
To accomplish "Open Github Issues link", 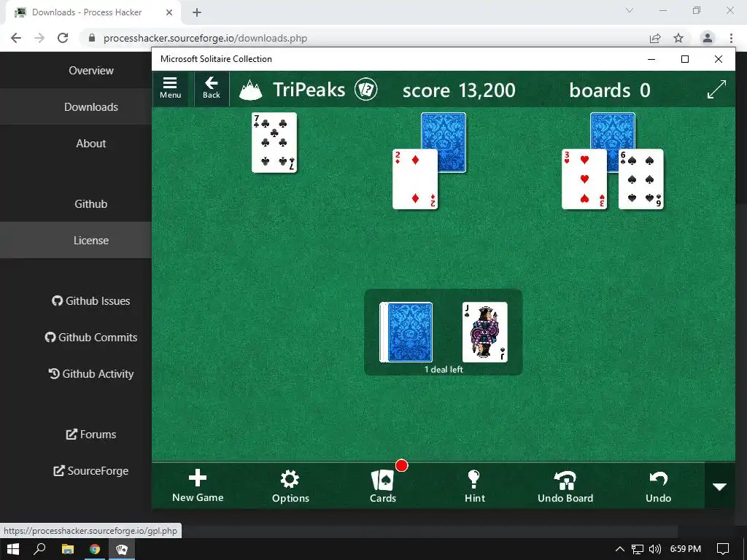I will 91,301.
